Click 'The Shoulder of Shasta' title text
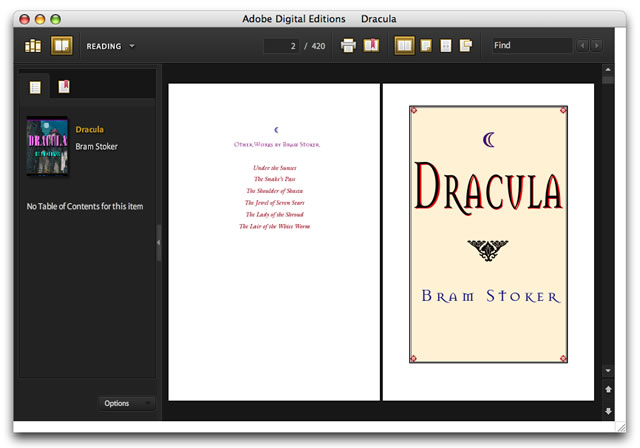 (275, 191)
